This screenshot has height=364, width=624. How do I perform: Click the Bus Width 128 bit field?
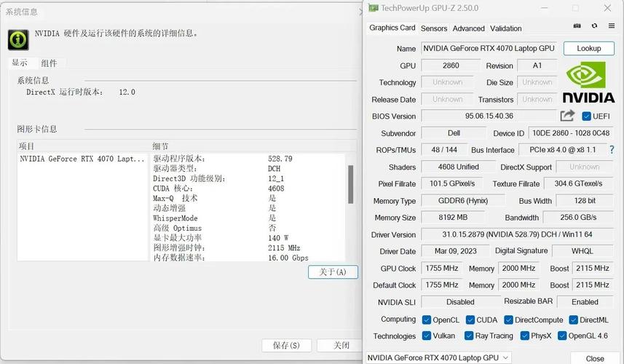(585, 201)
